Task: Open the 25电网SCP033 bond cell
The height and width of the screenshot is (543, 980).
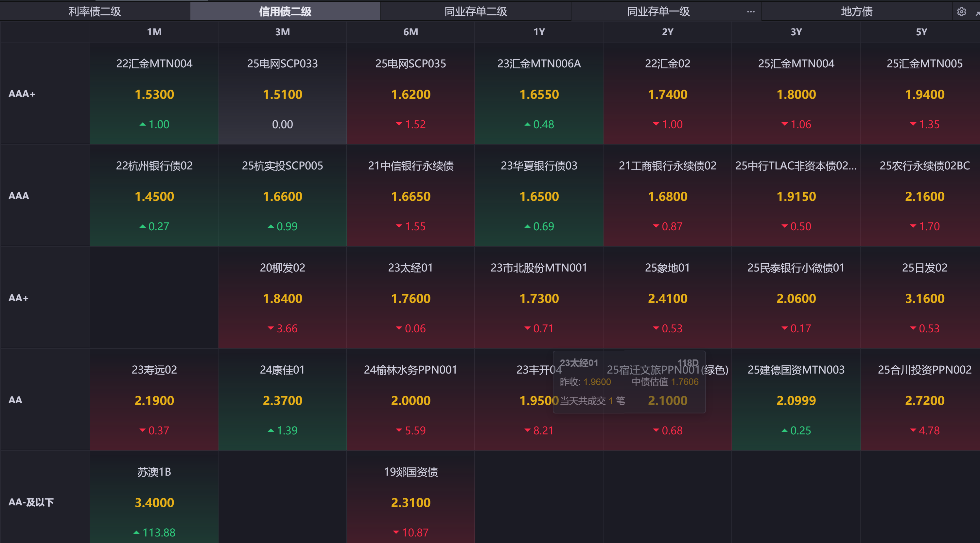Action: (x=282, y=93)
